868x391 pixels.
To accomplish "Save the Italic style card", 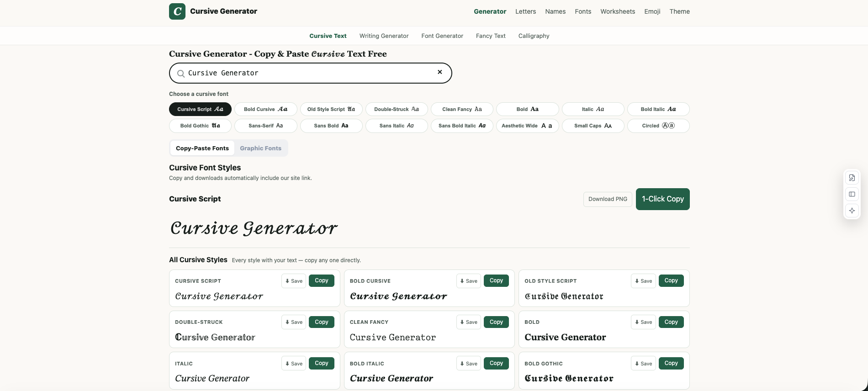I will [x=294, y=364].
